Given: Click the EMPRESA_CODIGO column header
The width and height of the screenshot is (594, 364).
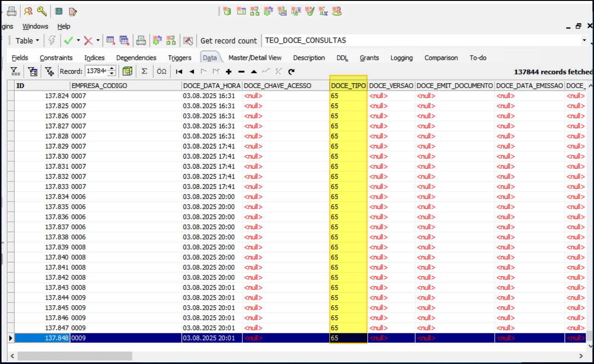Looking at the screenshot, I should pyautogui.click(x=126, y=85).
